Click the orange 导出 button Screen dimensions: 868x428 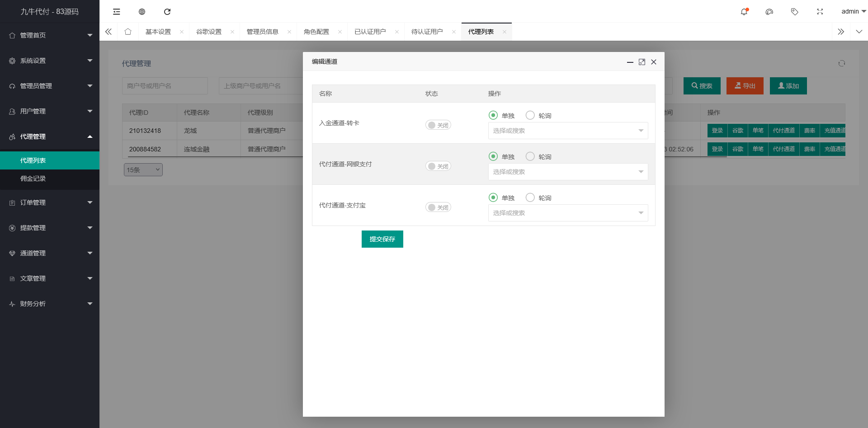[745, 86]
